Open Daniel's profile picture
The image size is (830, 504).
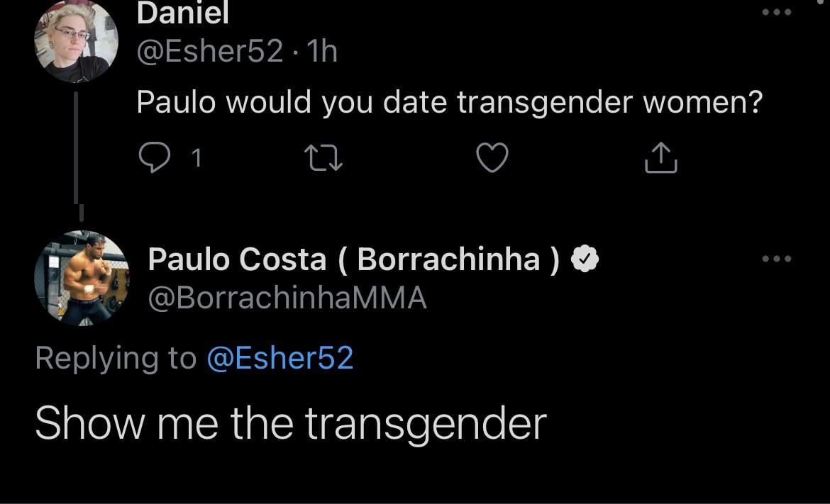click(76, 41)
